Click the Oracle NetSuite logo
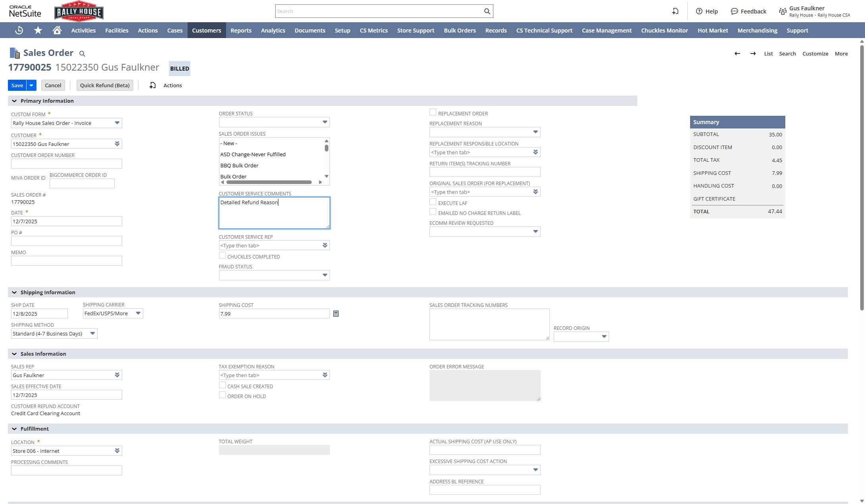This screenshot has height=504, width=865. (x=25, y=11)
